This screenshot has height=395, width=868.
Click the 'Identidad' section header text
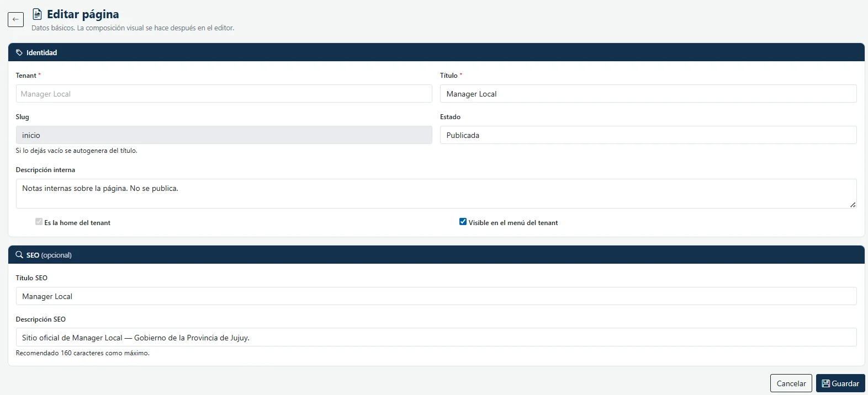click(x=41, y=52)
